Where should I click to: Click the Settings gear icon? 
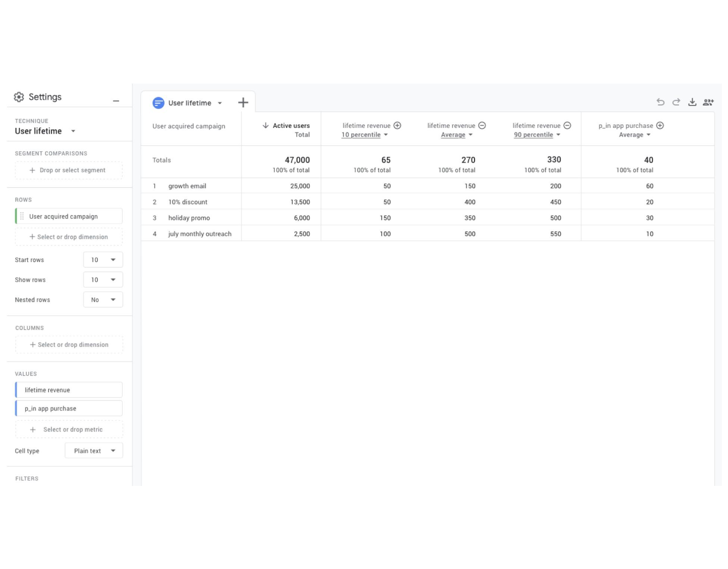point(19,97)
